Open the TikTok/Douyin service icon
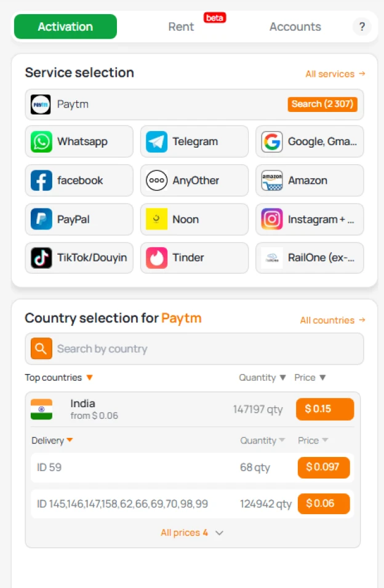The image size is (384, 588). click(x=41, y=258)
